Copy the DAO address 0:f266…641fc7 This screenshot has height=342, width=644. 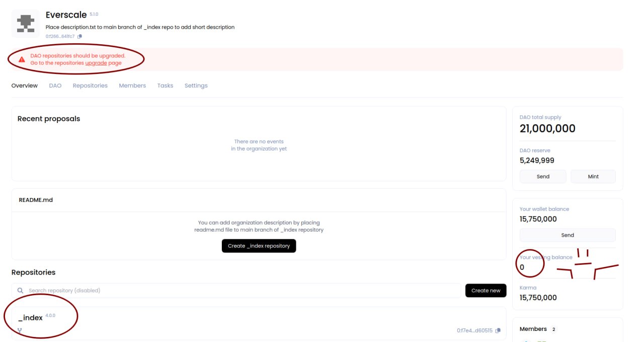[x=80, y=36]
